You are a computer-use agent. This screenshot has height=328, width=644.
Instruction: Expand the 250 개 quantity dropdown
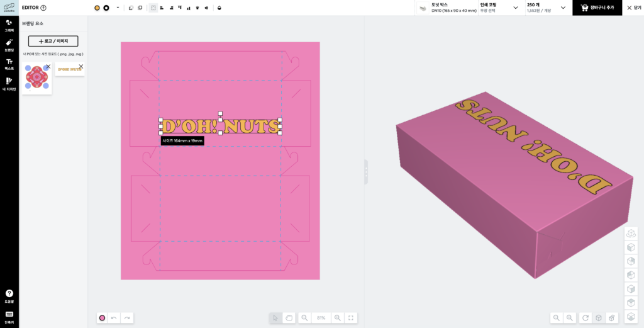pyautogui.click(x=547, y=8)
